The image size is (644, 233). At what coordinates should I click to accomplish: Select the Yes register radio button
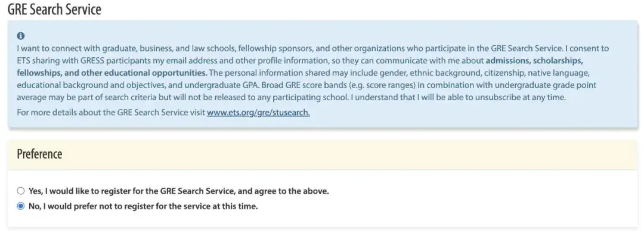[x=20, y=191]
